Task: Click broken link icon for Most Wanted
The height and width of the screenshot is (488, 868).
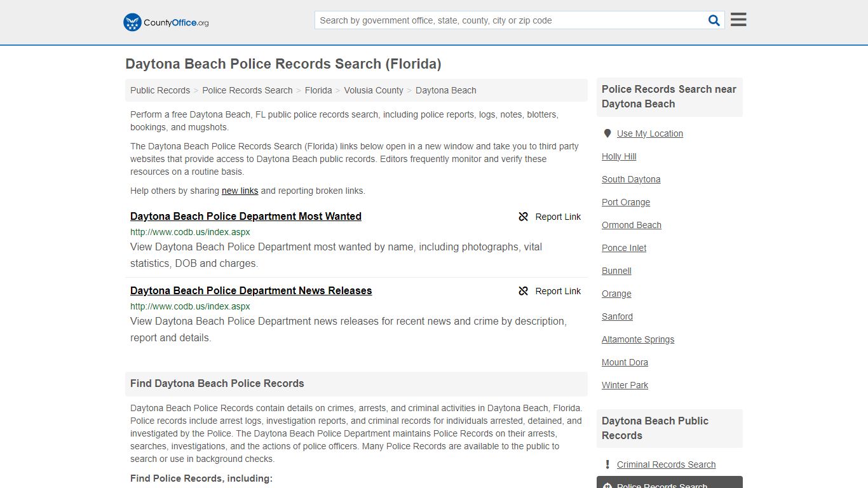Action: tap(524, 217)
